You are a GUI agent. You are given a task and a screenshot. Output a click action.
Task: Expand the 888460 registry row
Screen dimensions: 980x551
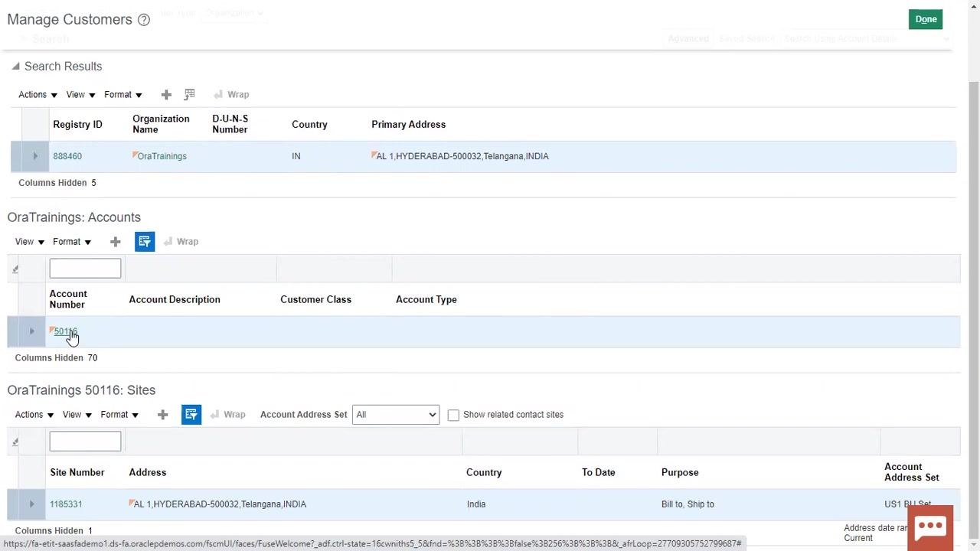click(34, 156)
